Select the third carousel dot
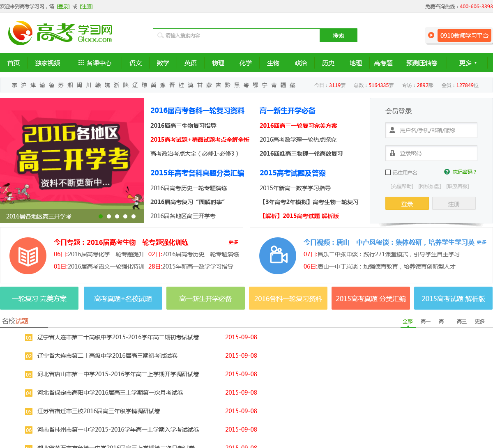 117,216
